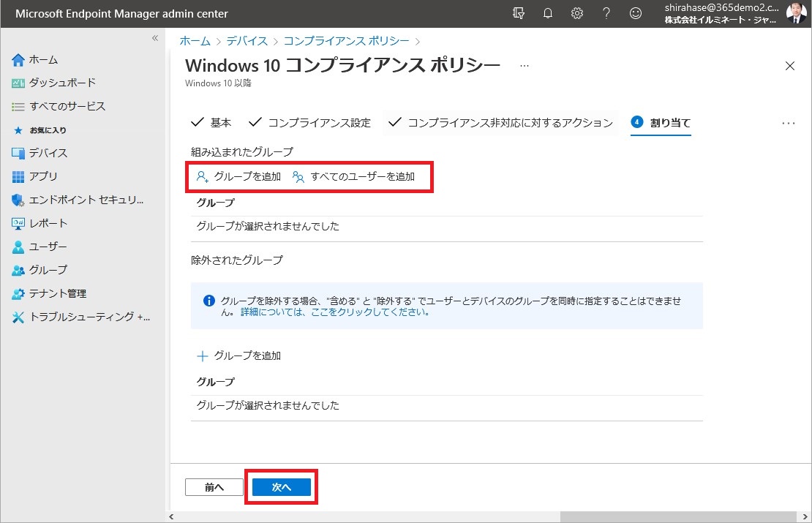This screenshot has height=523, width=812.
Task: Open グループ in the sidebar
Action: 48,270
